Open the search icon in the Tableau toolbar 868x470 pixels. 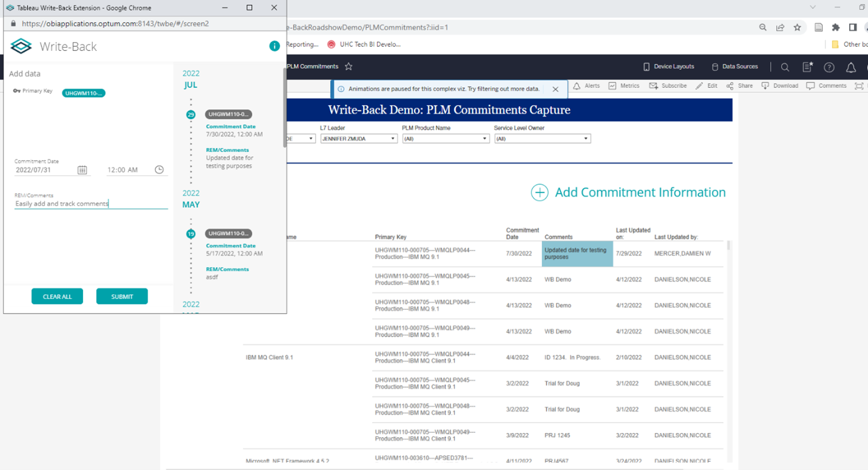point(785,67)
